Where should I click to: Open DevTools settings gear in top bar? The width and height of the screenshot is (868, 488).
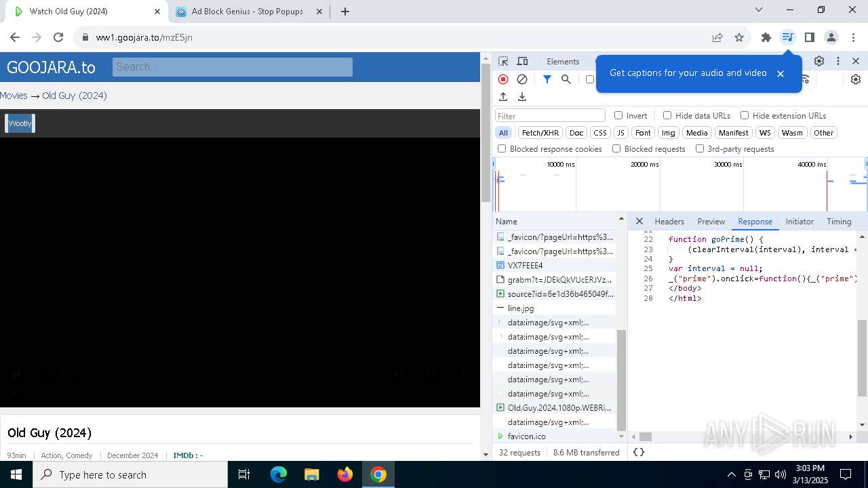click(819, 61)
